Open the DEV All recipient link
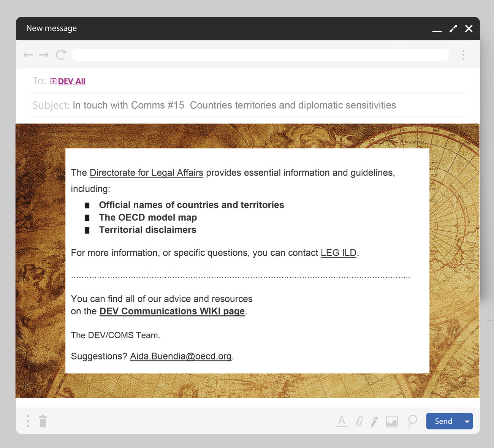 [x=71, y=81]
